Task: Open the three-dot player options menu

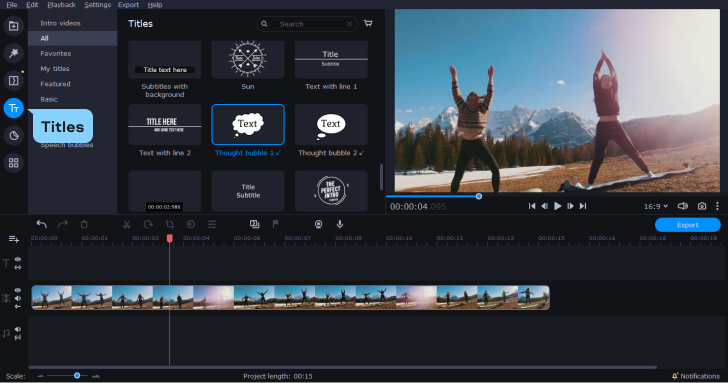Action: coord(717,206)
